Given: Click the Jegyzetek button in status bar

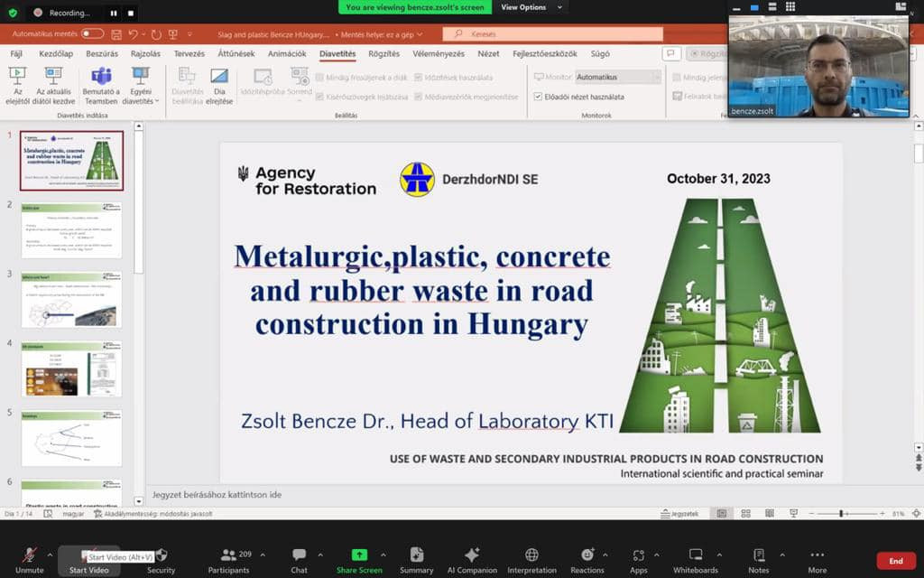Looking at the screenshot, I should tap(685, 514).
